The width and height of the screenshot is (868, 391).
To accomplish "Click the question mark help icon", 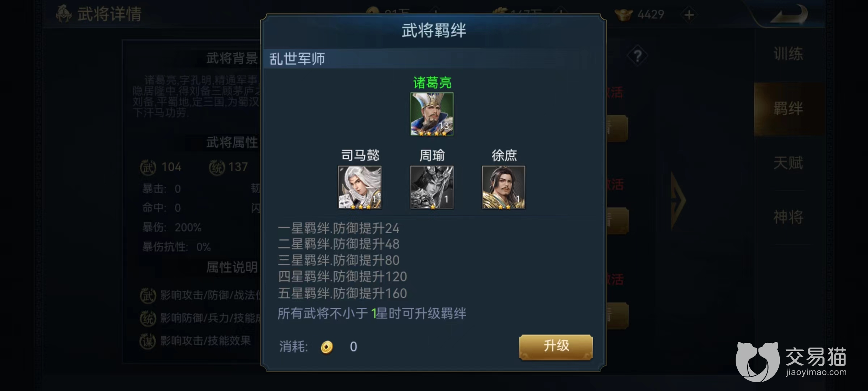I will pyautogui.click(x=638, y=56).
